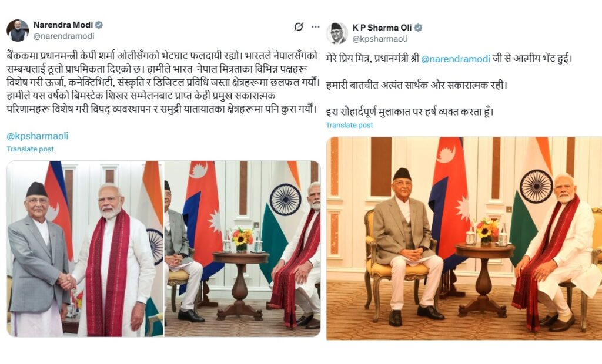Click the @narendramodi mention in Oli's post

click(456, 59)
